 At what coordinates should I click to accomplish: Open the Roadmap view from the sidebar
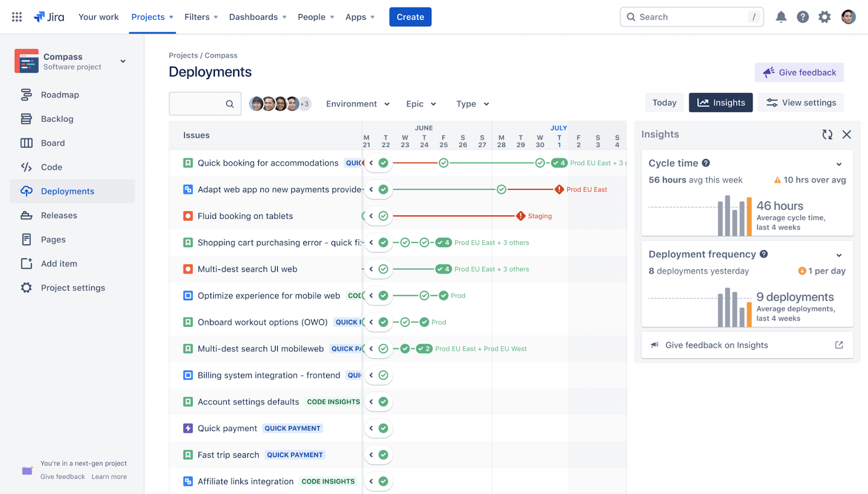pos(60,94)
